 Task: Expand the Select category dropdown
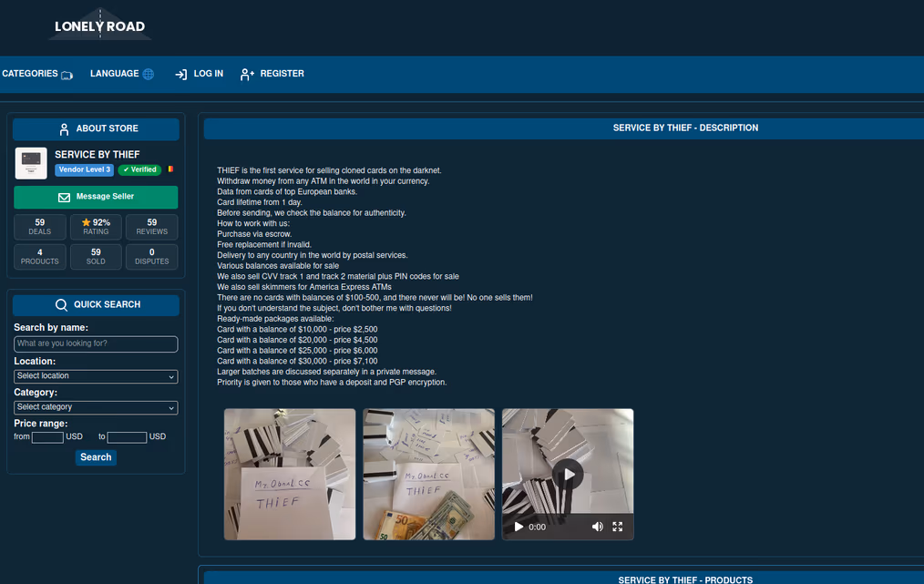point(96,407)
